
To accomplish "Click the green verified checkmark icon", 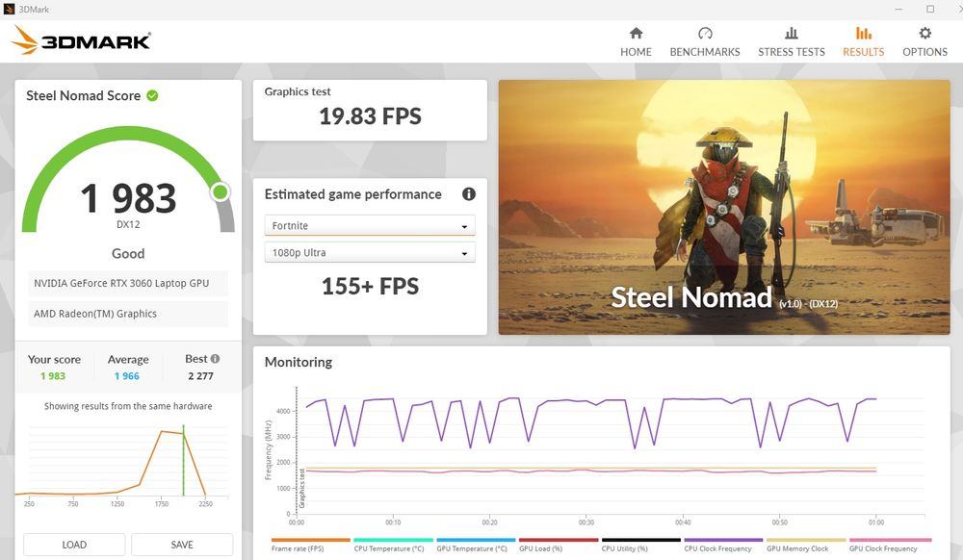I will click(x=152, y=95).
